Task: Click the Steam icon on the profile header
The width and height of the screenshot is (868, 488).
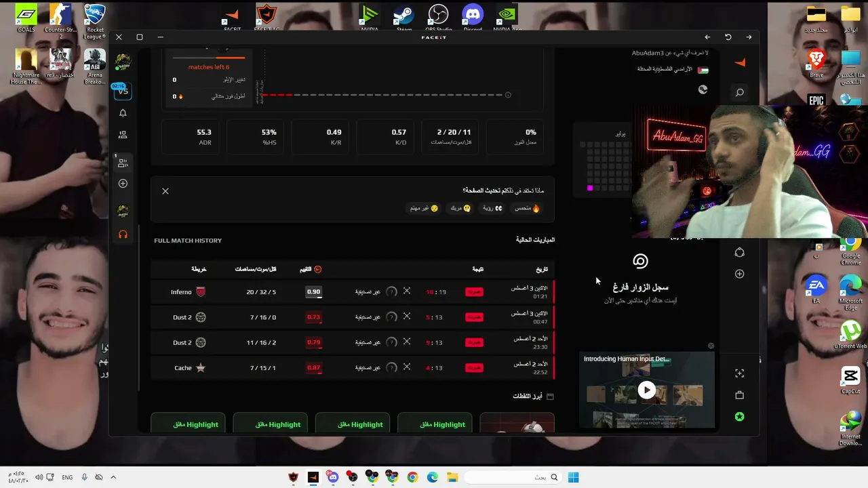Action: 703,89
